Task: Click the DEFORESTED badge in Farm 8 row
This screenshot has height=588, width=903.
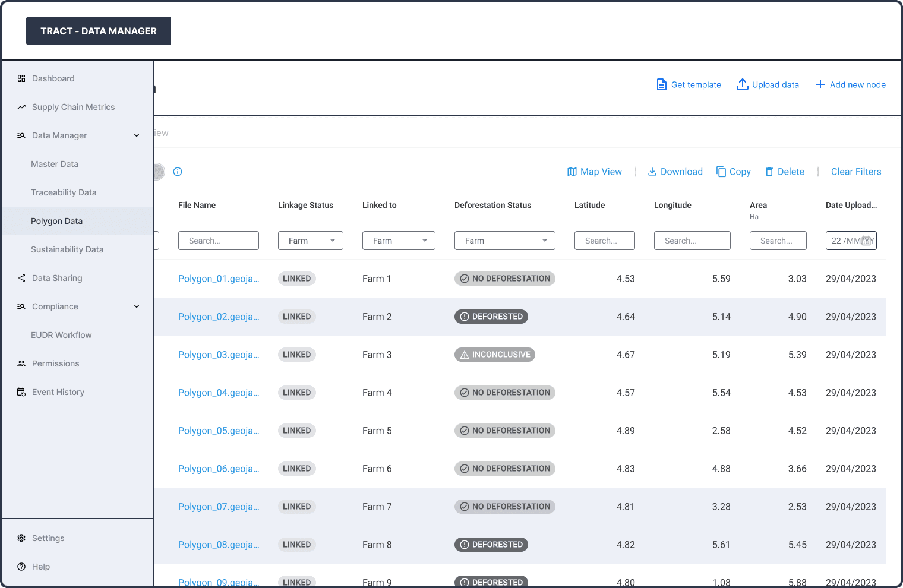Action: click(491, 545)
